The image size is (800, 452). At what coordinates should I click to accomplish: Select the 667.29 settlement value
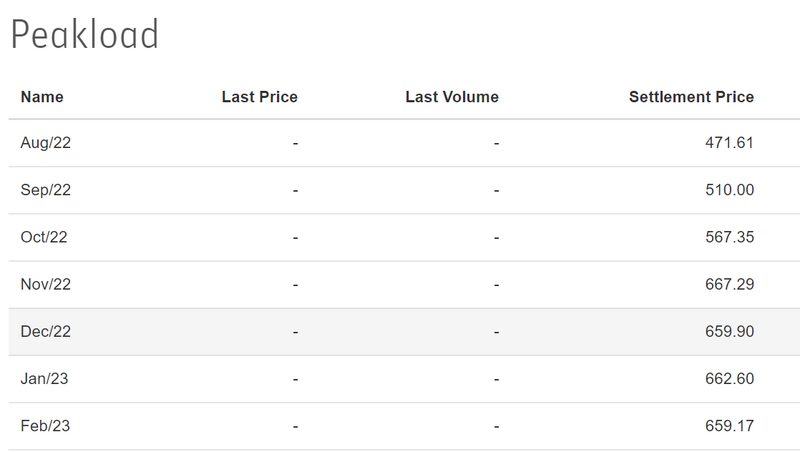point(729,285)
